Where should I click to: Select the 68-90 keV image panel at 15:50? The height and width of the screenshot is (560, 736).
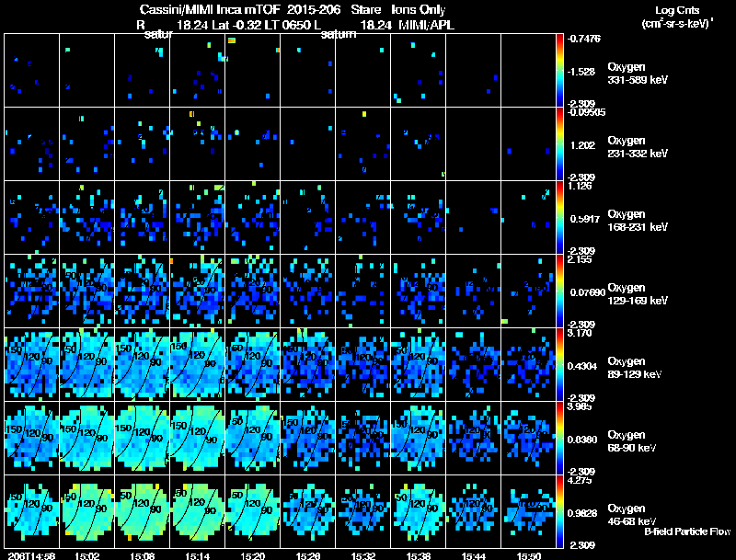click(528, 438)
